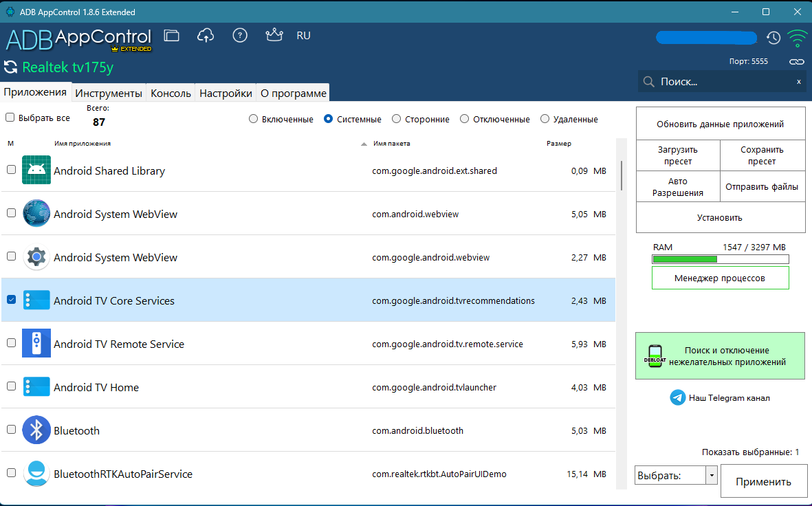The width and height of the screenshot is (812, 506).
Task: Click the Android Shared Library app icon
Action: pyautogui.click(x=36, y=170)
